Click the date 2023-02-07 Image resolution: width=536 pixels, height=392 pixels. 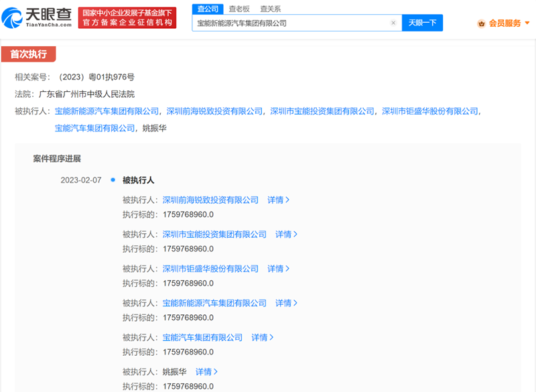click(81, 180)
